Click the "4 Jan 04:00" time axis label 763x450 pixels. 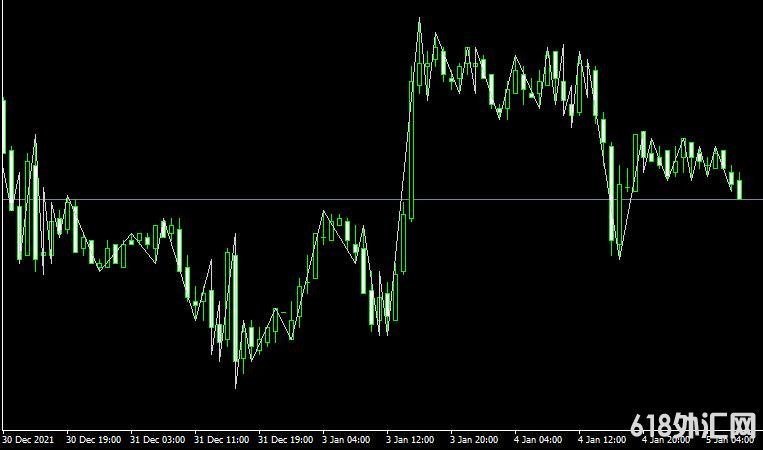tap(538, 440)
